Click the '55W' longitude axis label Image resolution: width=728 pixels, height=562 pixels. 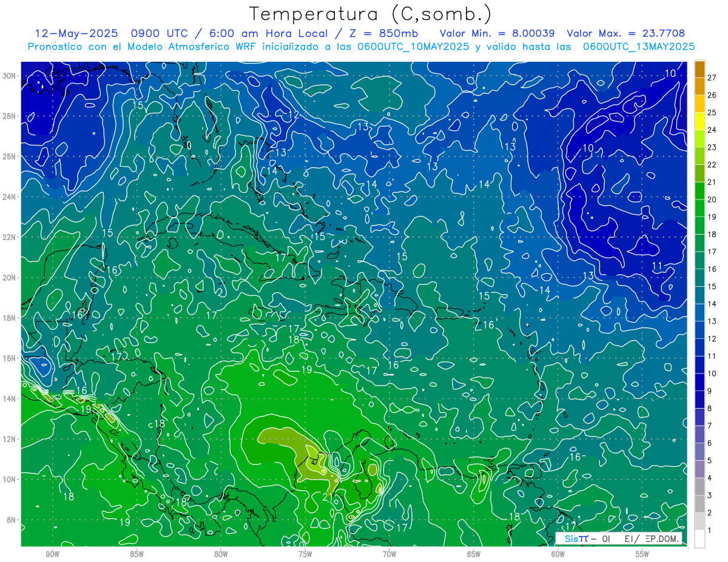coord(642,554)
